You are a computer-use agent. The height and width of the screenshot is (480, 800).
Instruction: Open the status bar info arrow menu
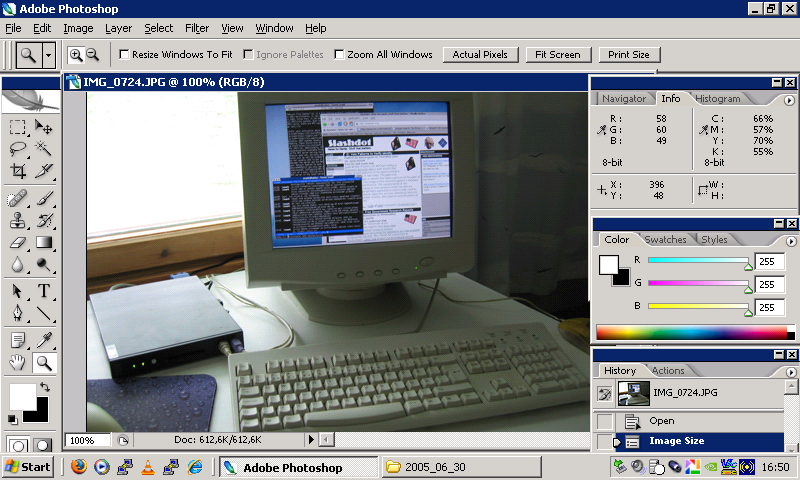click(310, 439)
